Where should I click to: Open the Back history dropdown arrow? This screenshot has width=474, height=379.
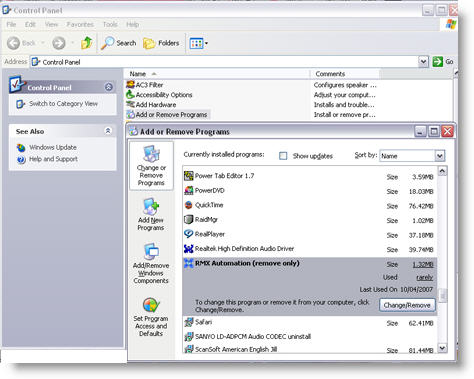point(43,43)
